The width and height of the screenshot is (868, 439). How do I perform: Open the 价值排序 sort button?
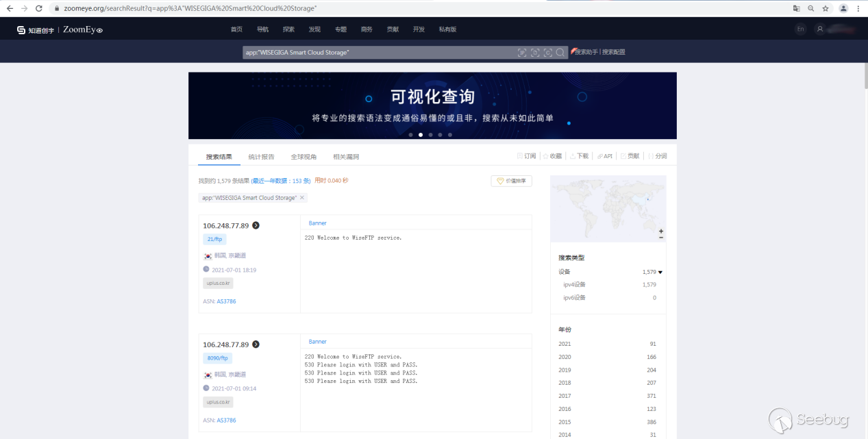tap(511, 181)
